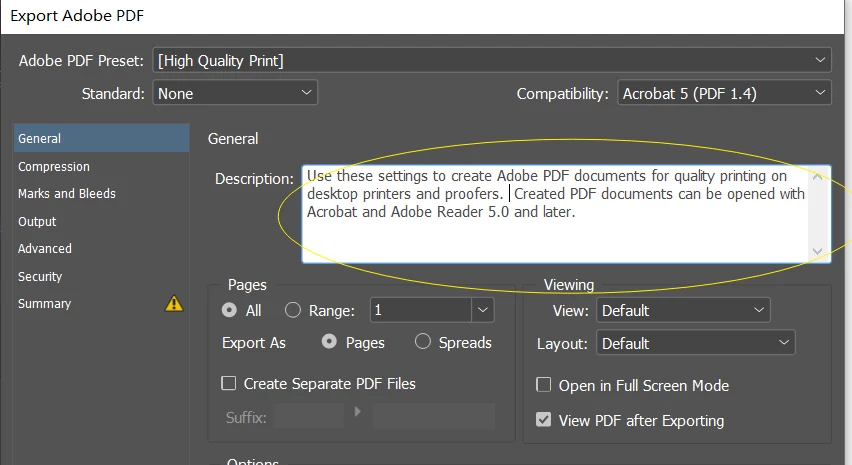View the Summary category
Viewport: 852px width, 465px height.
[101, 303]
